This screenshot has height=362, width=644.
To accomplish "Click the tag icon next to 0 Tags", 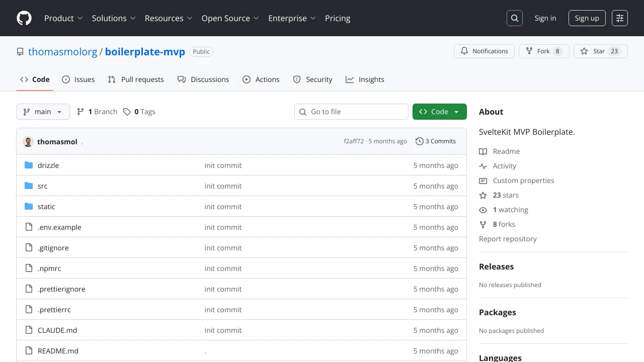I will 127,112.
